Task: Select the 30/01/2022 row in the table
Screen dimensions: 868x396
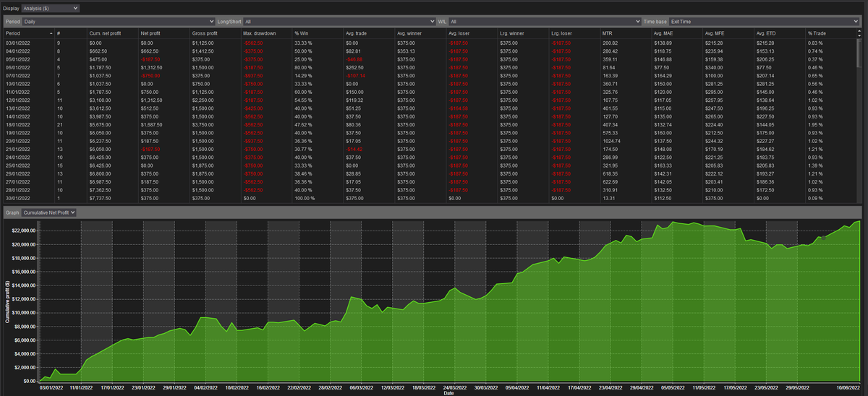Action: (430, 198)
